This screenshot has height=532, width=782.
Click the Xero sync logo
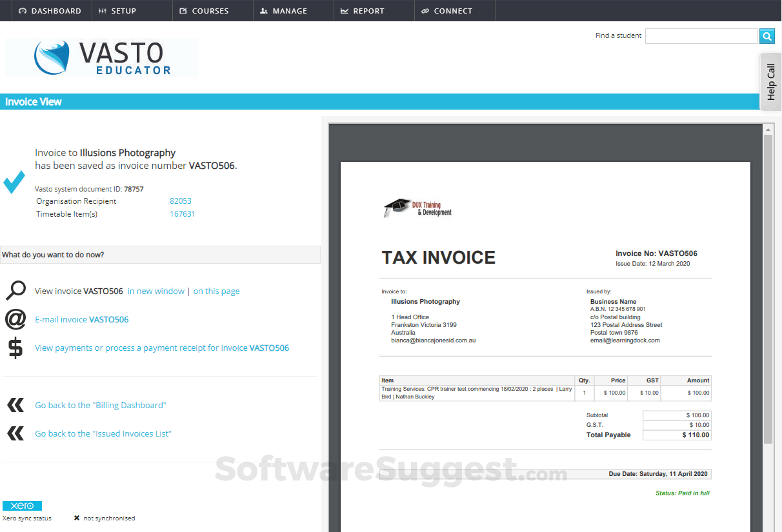tap(22, 506)
